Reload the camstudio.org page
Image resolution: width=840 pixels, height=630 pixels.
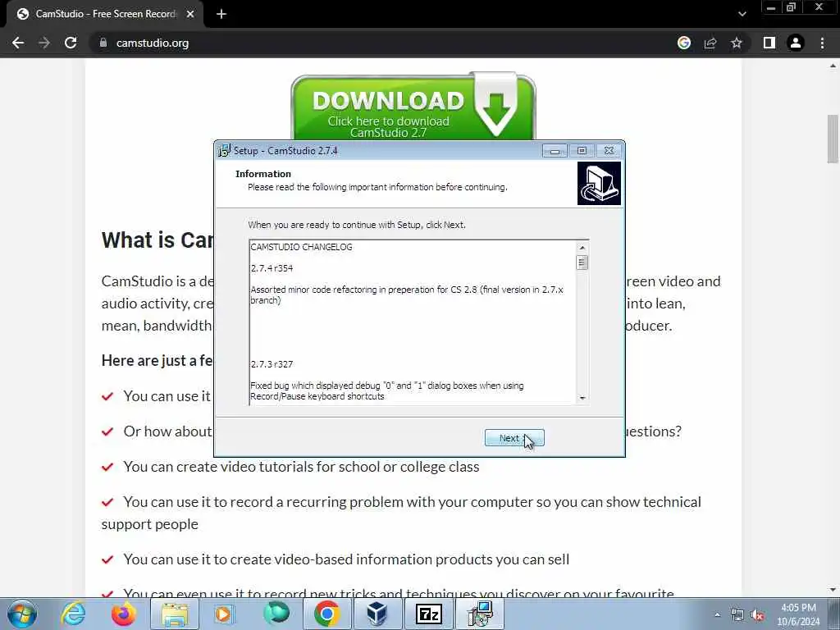(x=71, y=43)
